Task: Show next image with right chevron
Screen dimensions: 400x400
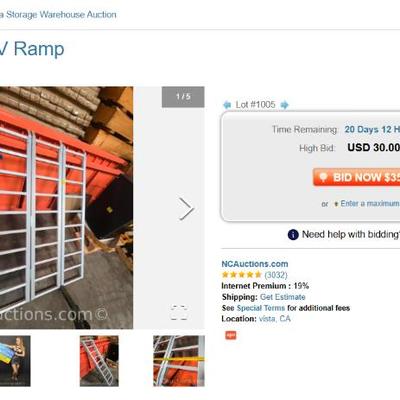Action: coord(186,209)
